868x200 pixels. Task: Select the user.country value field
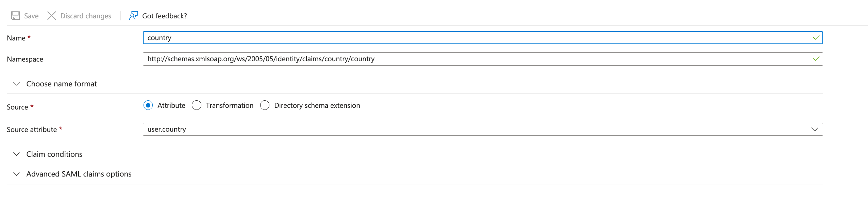[x=306, y=129]
